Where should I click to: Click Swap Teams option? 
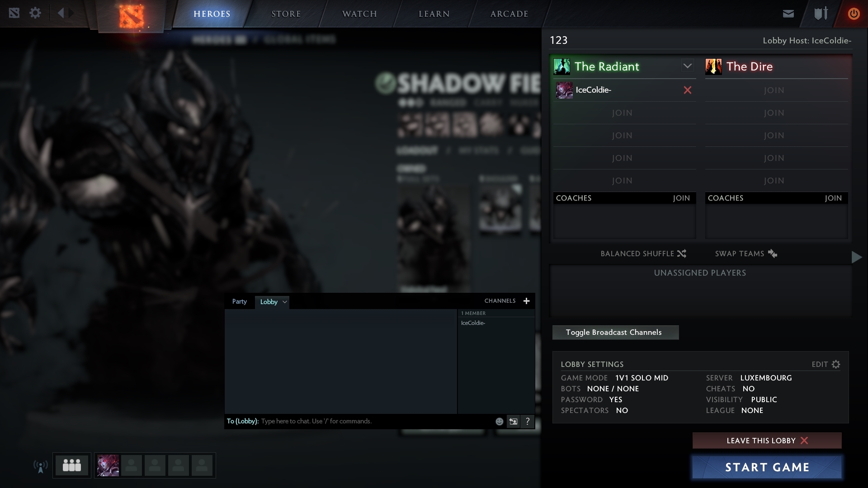point(746,254)
